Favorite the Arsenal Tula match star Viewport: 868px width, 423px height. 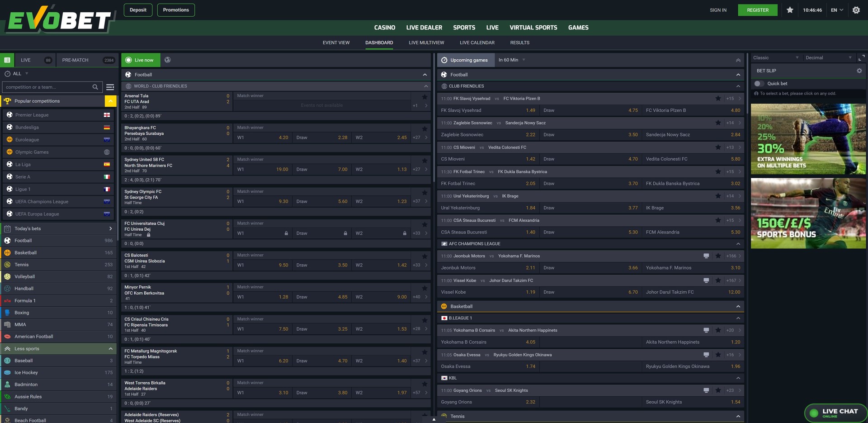point(425,97)
